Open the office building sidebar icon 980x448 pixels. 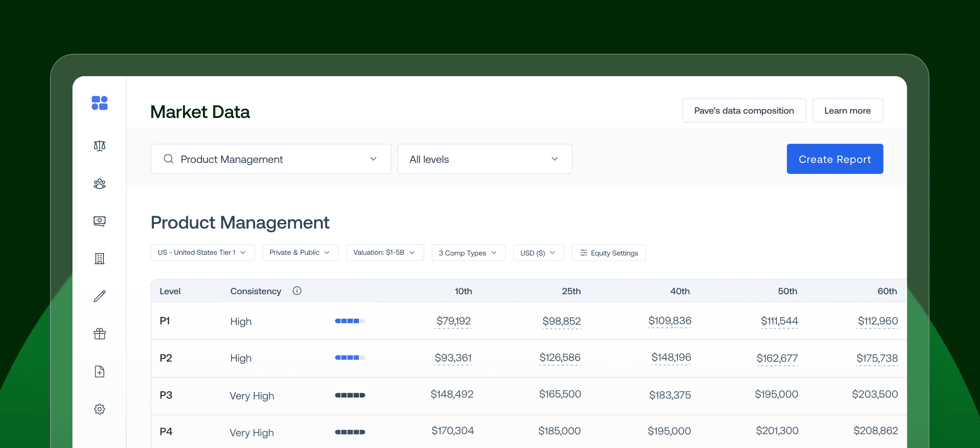tap(99, 259)
